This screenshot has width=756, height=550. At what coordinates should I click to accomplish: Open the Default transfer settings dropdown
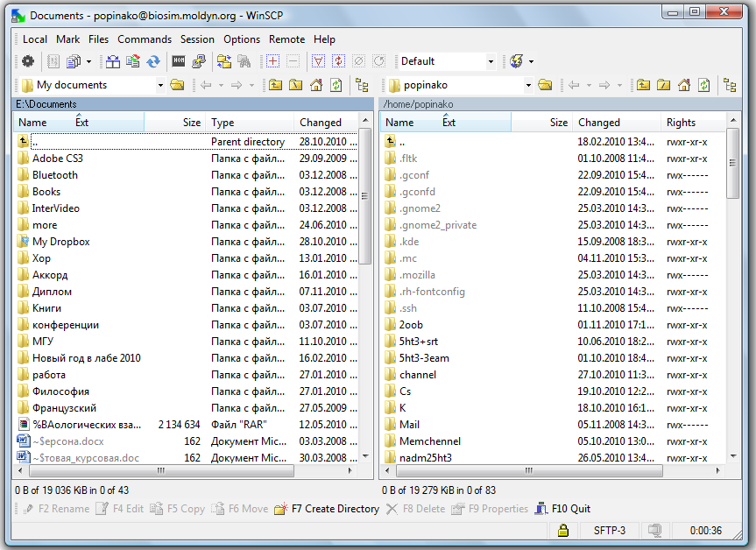click(491, 61)
